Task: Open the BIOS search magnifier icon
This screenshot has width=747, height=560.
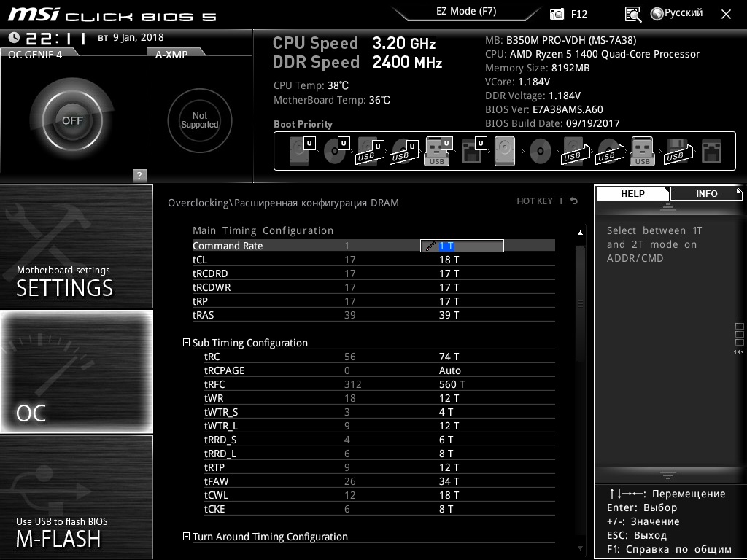Action: click(x=632, y=15)
